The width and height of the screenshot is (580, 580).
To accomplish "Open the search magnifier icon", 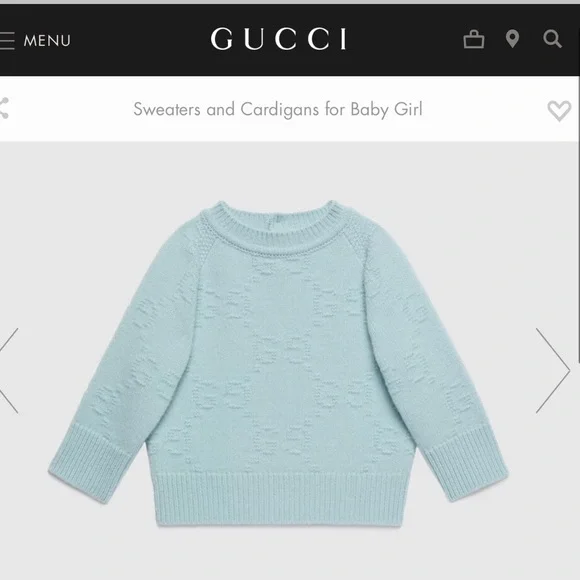I will click(553, 39).
